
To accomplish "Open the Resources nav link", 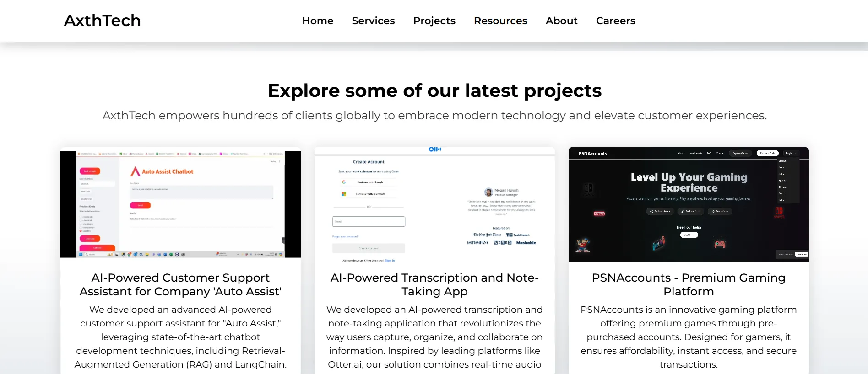I will tap(500, 21).
